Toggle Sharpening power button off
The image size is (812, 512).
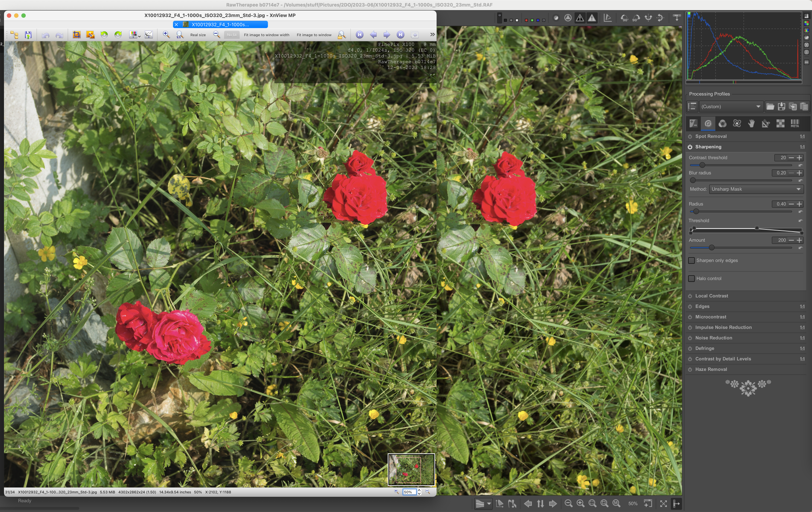click(690, 147)
